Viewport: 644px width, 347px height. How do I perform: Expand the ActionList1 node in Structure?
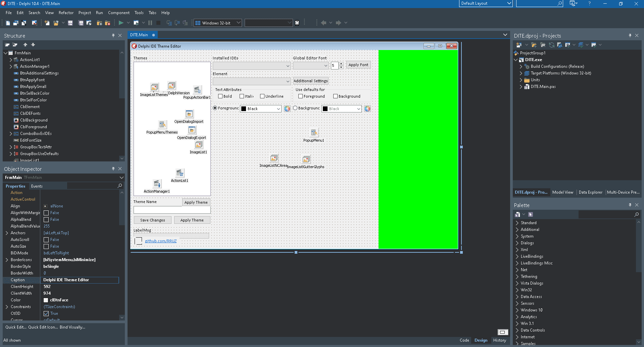click(11, 60)
